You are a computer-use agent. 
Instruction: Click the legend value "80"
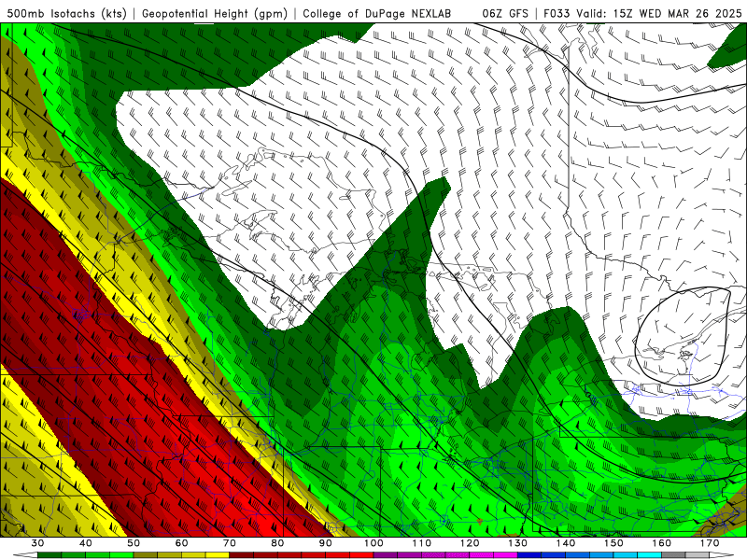point(277,543)
